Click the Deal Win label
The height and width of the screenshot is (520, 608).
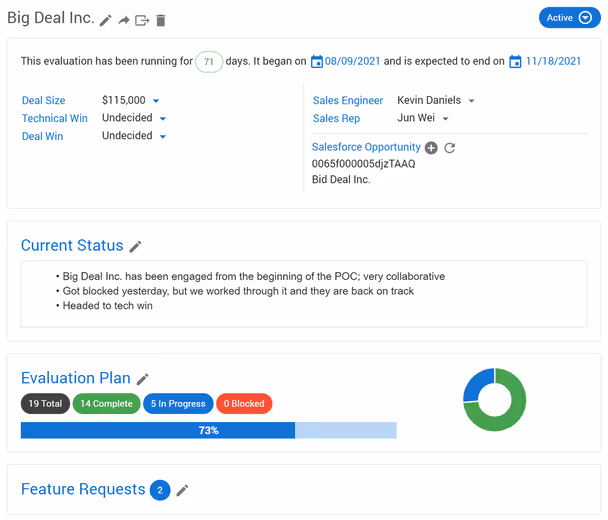42,136
